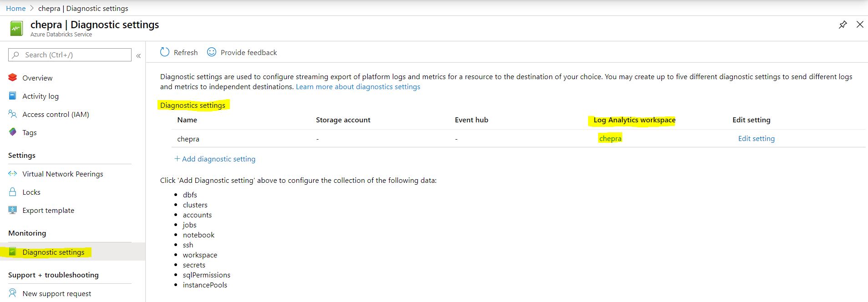The width and height of the screenshot is (868, 302).
Task: Click the Home breadcrumb link
Action: [x=16, y=8]
